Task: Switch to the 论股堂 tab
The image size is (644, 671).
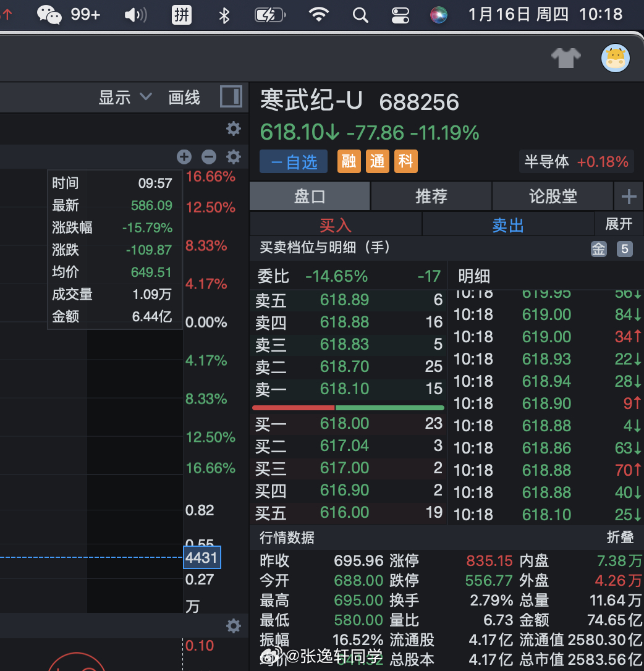Action: 553,196
